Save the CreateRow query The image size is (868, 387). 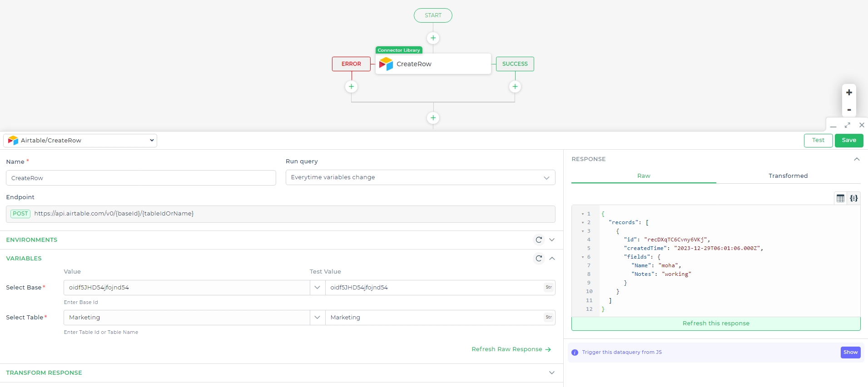click(x=849, y=141)
